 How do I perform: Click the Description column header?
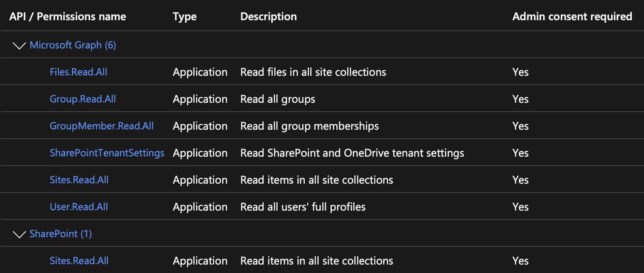tap(268, 16)
